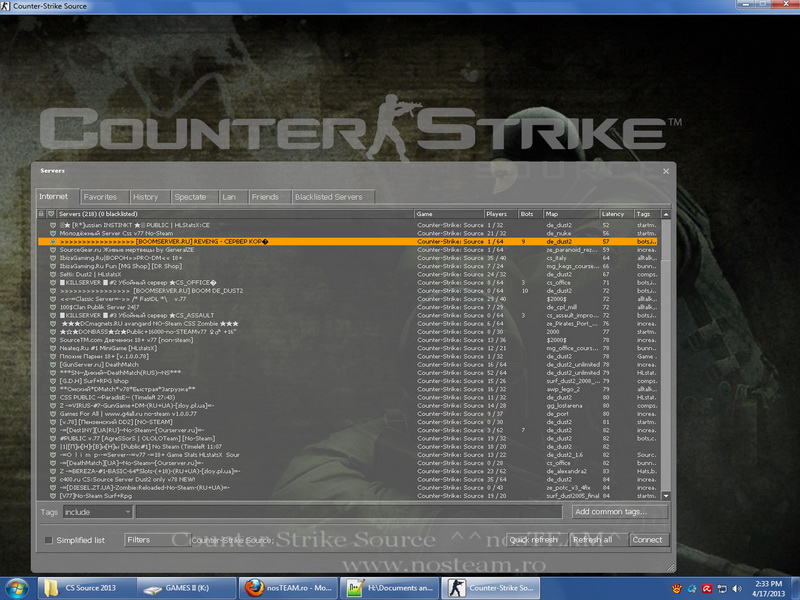Select CSS PUBLIC ~ParadisE~ server row
800x600 pixels.
tap(348, 397)
